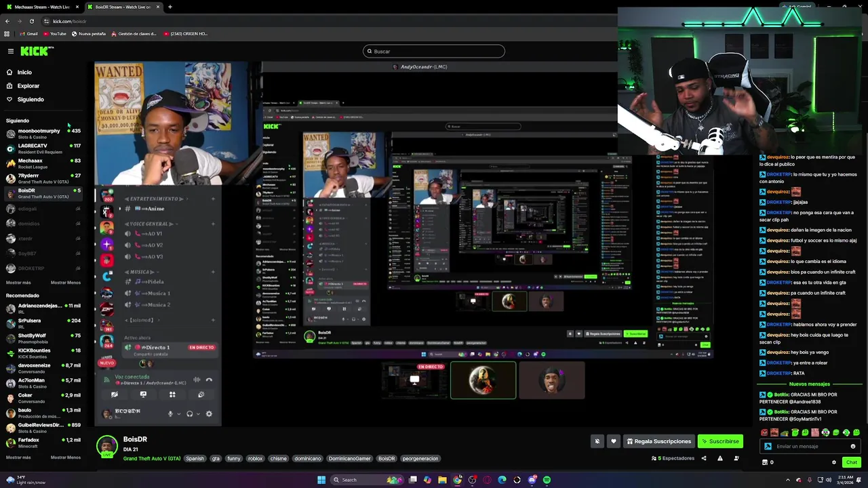The width and height of the screenshot is (868, 488).
Task: Show hidden system tray icons arrow
Action: [x=788, y=480]
